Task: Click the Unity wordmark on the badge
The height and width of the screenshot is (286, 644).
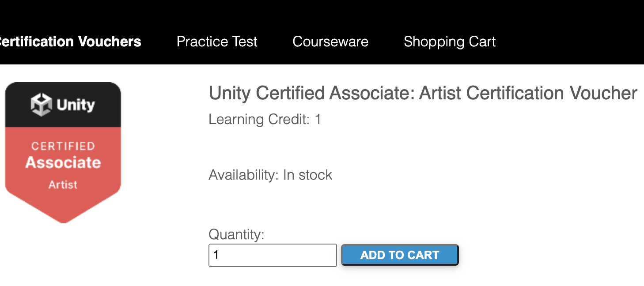Action: tap(76, 105)
